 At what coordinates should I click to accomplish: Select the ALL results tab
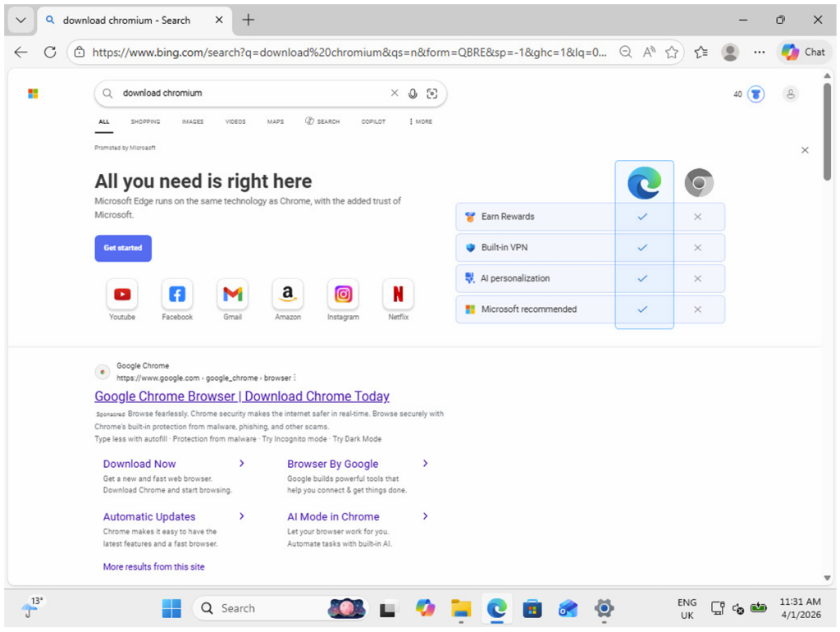pos(104,121)
